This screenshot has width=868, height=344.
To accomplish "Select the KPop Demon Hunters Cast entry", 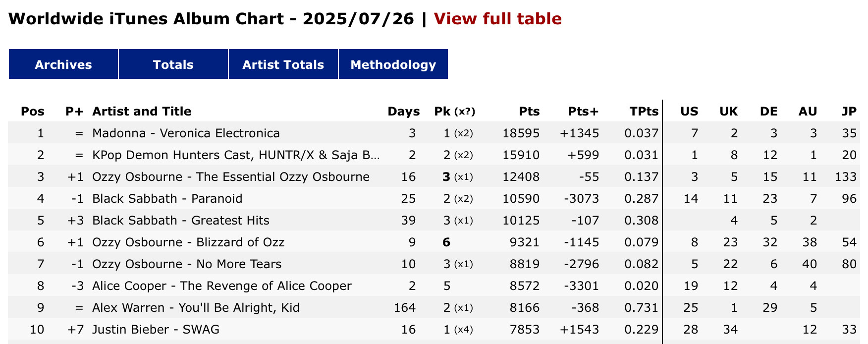I will 236,155.
